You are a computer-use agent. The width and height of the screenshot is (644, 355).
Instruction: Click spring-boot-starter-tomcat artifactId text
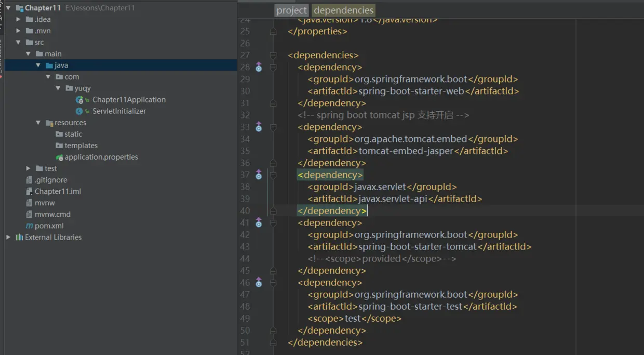click(418, 246)
